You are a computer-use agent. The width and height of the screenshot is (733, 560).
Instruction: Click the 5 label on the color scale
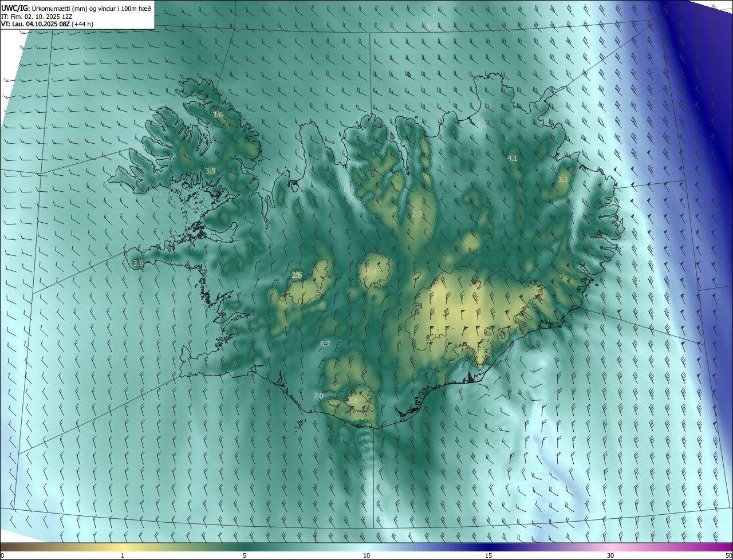click(x=245, y=555)
